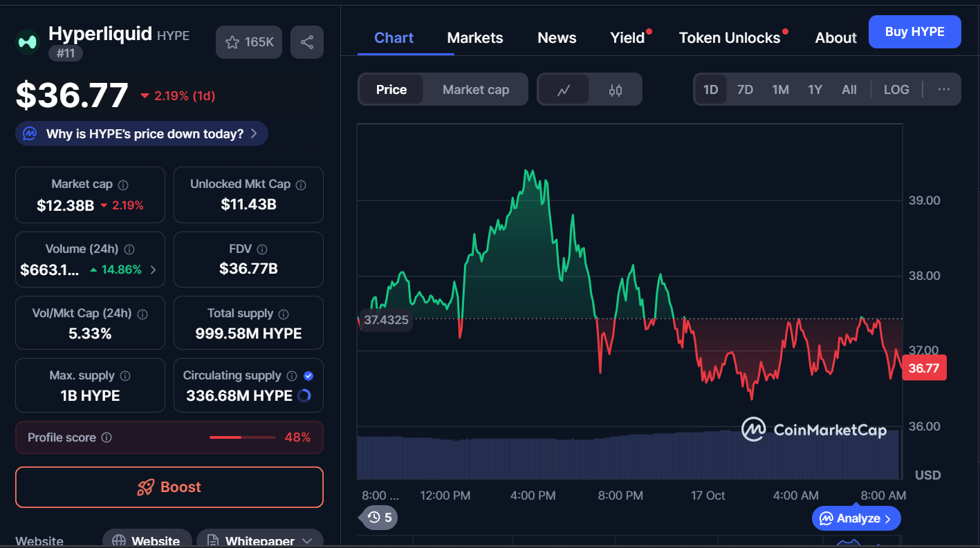The image size is (980, 548).
Task: Click the history clock badge with 5
Action: point(379,517)
